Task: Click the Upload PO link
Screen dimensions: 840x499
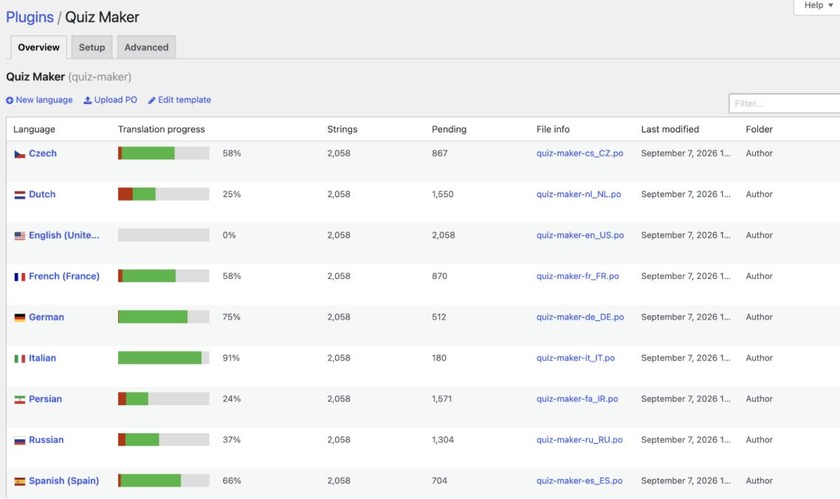Action: click(x=110, y=100)
